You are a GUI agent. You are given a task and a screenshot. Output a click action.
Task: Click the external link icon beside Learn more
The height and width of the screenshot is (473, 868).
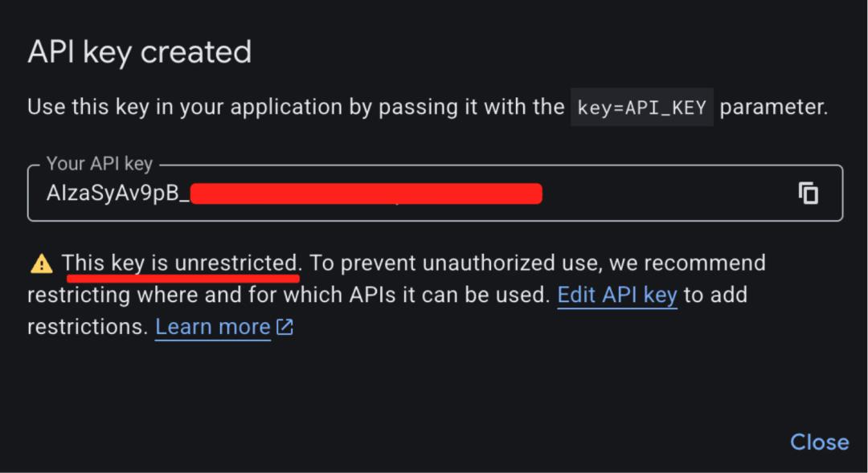(285, 327)
